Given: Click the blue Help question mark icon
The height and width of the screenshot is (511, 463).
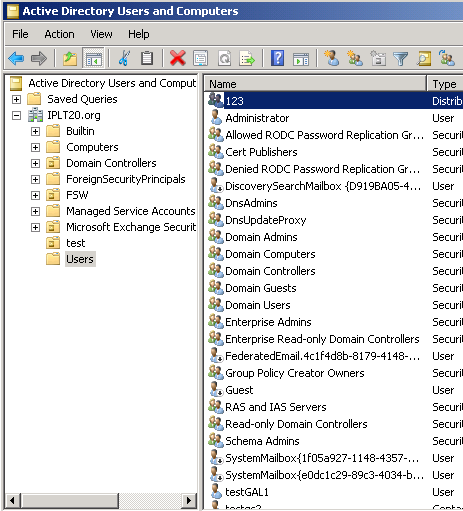Looking at the screenshot, I should (x=277, y=58).
